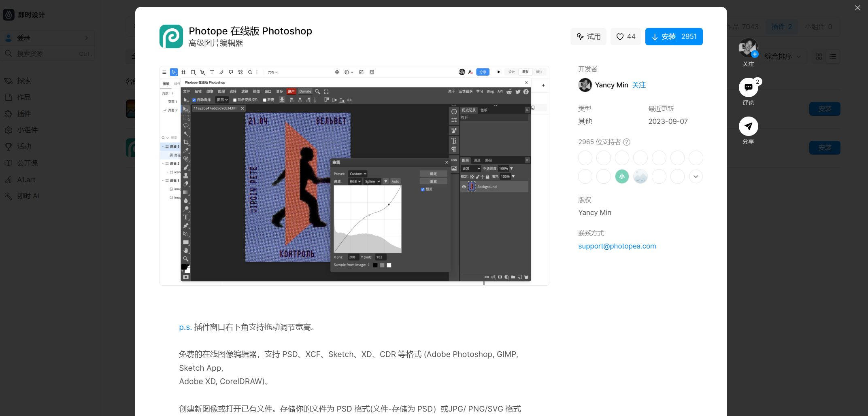Click lower 安装 button in background list

(825, 148)
